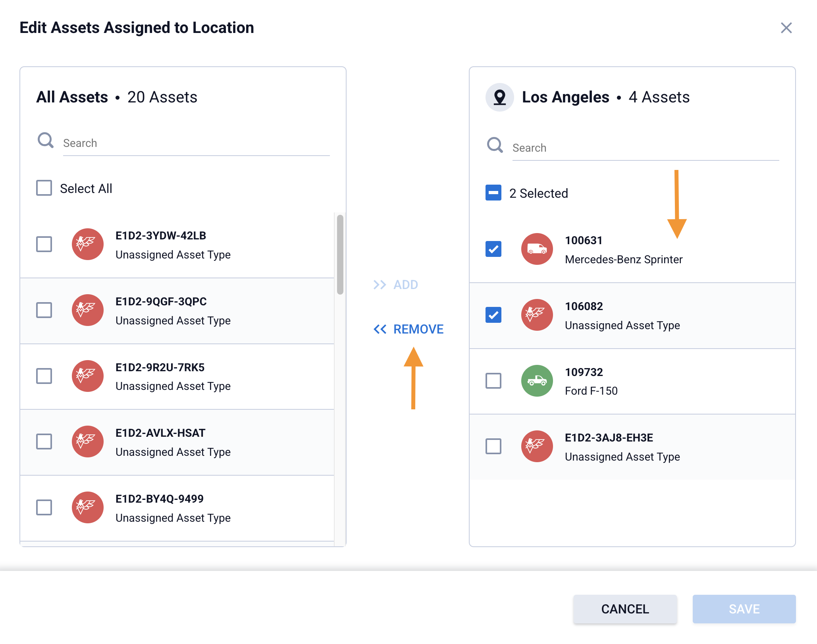The image size is (817, 644).
Task: Check the Select All checkbox
Action: (44, 188)
